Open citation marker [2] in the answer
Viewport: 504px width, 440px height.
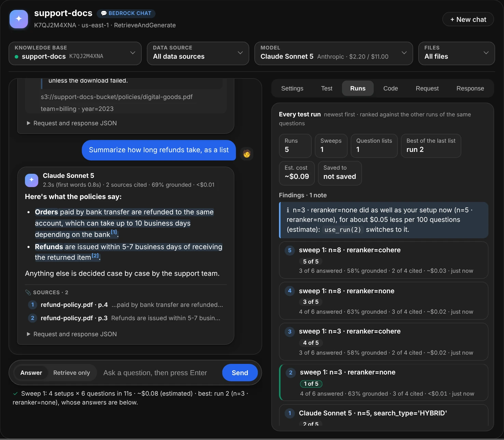tap(95, 255)
